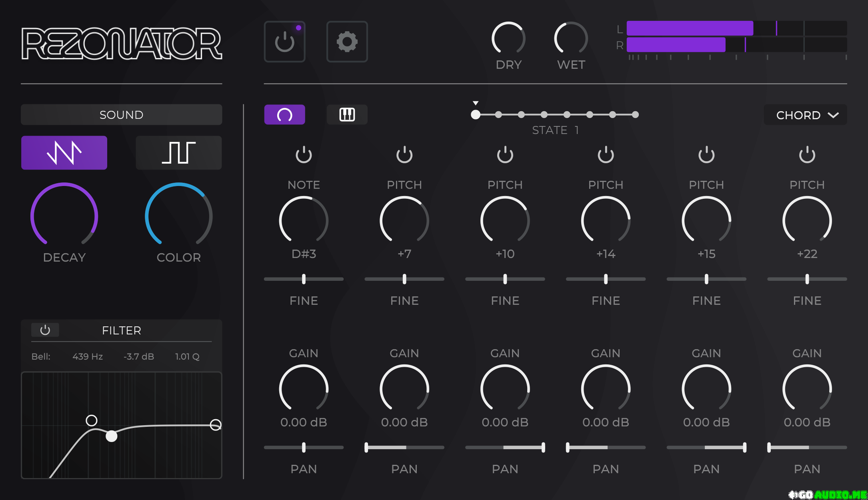The height and width of the screenshot is (500, 868).
Task: Click the FINE slider under +7
Action: [404, 279]
